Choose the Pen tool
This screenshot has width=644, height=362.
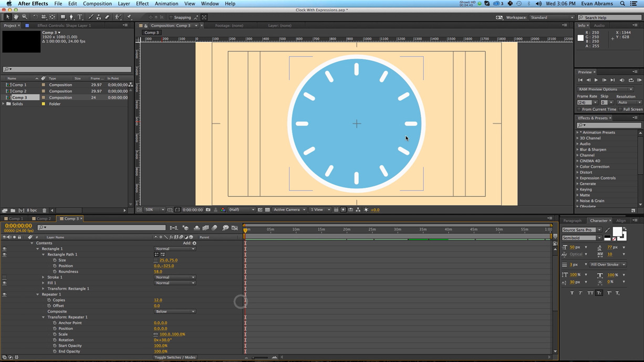[71, 16]
